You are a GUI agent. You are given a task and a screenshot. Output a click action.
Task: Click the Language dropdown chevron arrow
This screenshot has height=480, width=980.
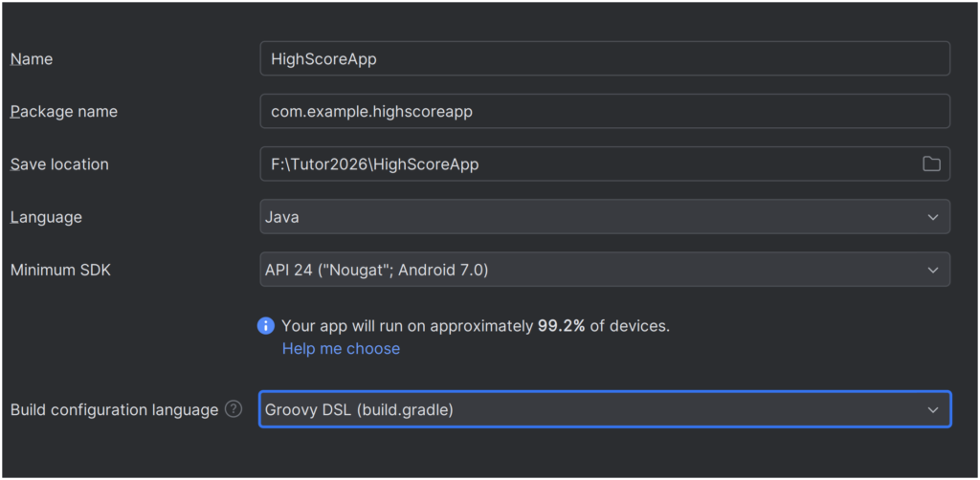[x=933, y=217]
